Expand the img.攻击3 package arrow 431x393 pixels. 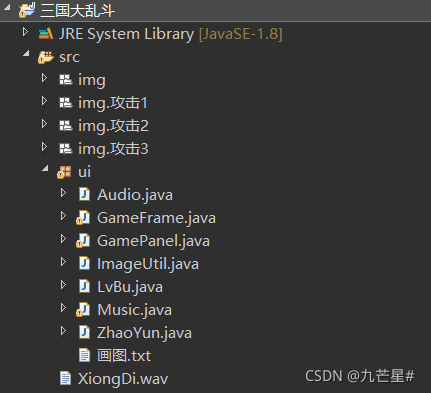tap(44, 147)
